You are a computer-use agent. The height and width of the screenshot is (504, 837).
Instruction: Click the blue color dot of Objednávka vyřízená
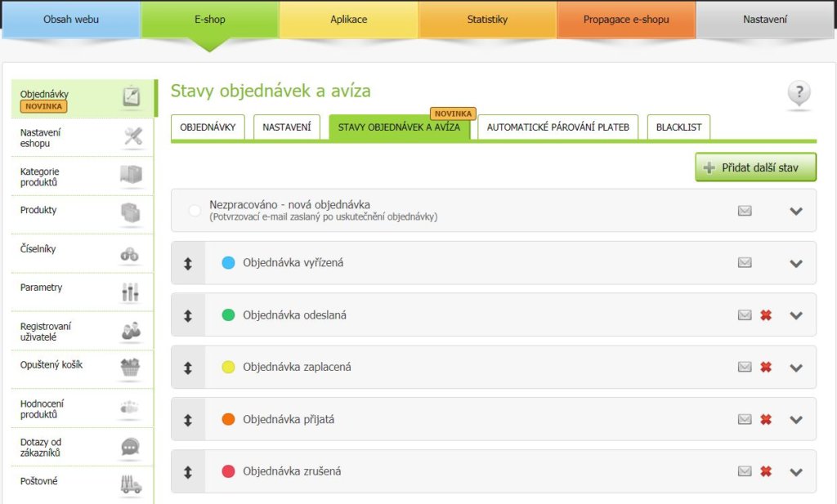pos(228,262)
